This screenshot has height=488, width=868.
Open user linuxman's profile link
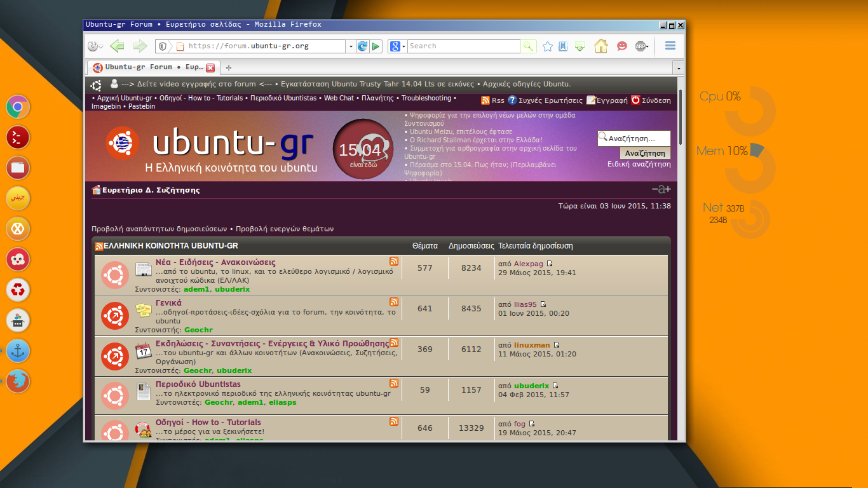click(532, 345)
